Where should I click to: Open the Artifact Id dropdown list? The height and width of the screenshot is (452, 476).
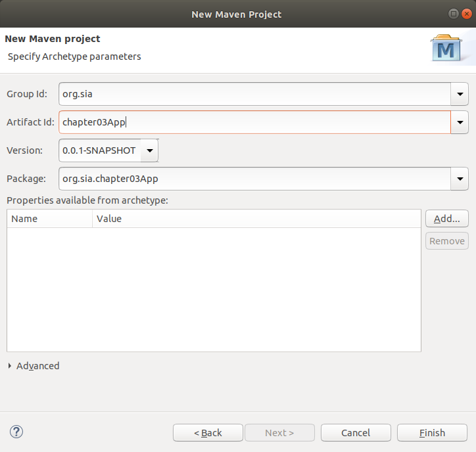coord(459,122)
